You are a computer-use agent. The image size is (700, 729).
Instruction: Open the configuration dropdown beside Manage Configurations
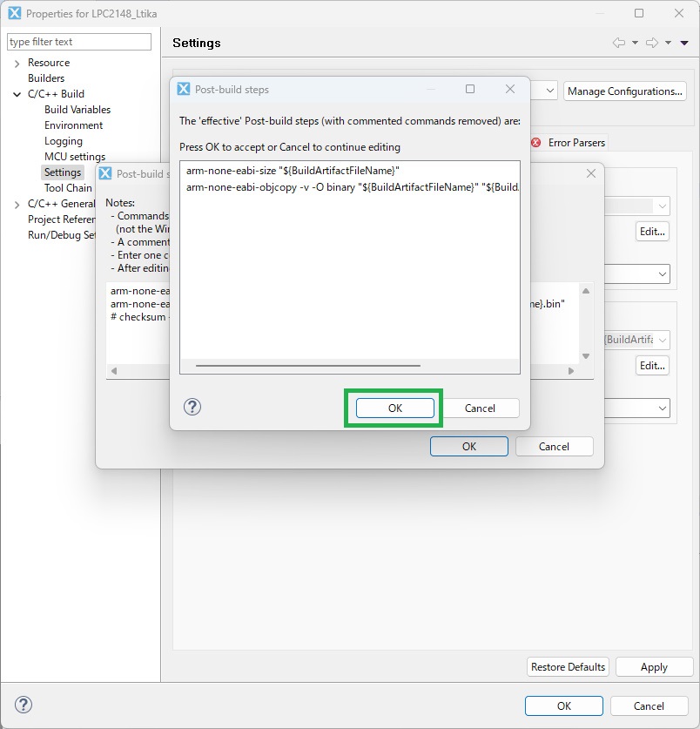click(x=550, y=91)
